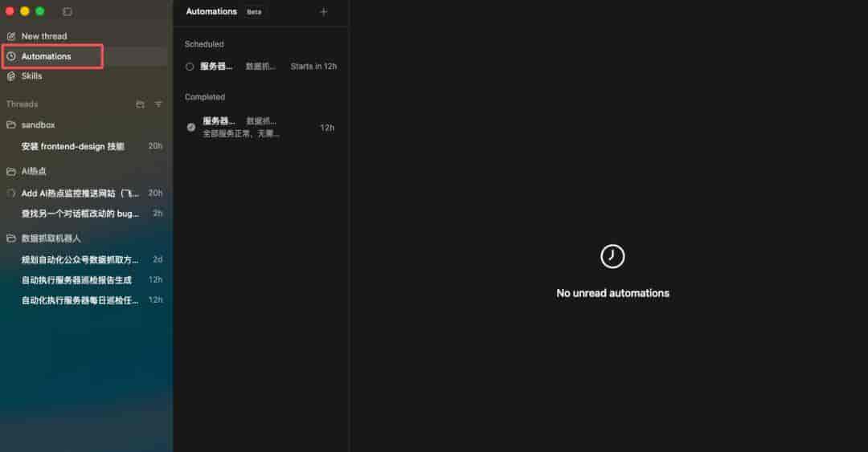Screen dimensions: 868x452
Task: Click the 数据抓取机器人 folder icon
Action: click(11, 238)
